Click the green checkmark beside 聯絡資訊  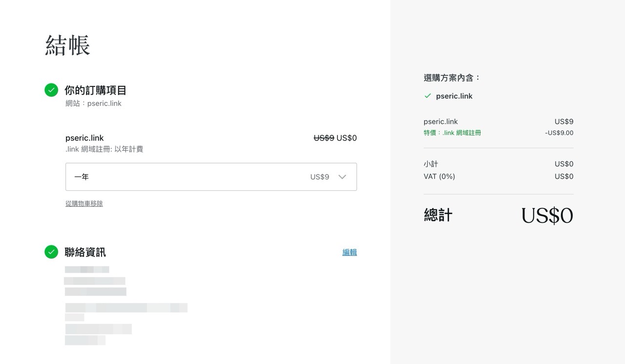51,252
